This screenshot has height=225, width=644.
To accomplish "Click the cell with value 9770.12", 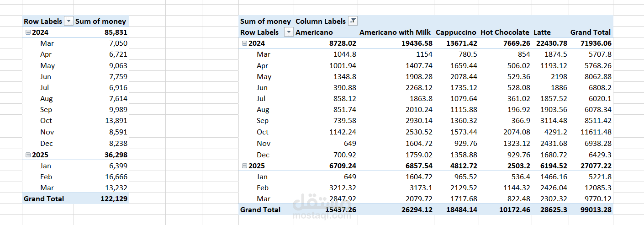I will (x=598, y=198).
